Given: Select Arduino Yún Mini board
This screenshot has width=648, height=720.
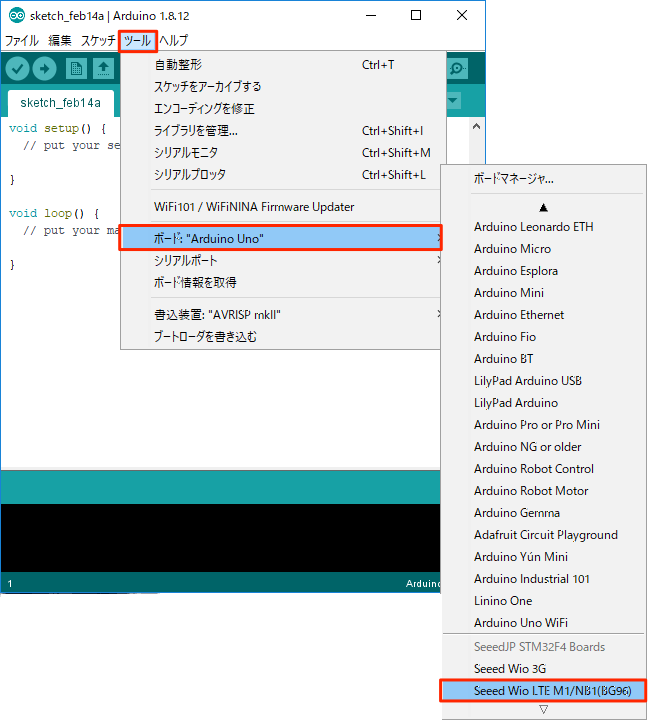Looking at the screenshot, I should (x=544, y=557).
